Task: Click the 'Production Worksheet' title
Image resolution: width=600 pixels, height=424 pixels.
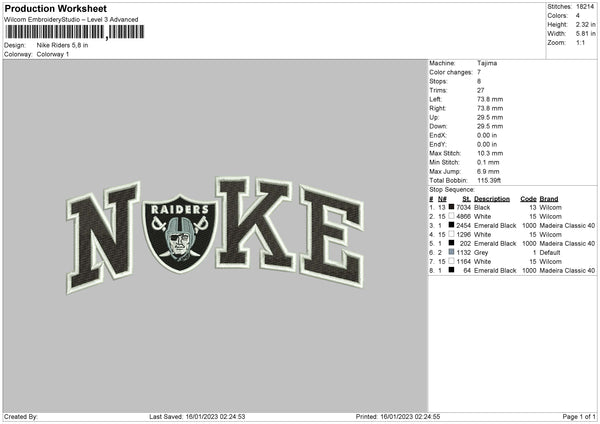Action: click(56, 8)
